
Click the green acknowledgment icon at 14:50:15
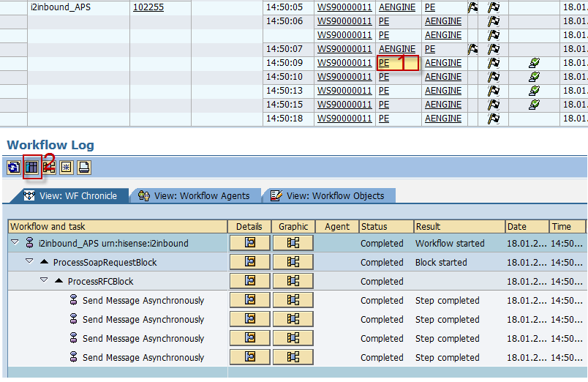pyautogui.click(x=534, y=105)
